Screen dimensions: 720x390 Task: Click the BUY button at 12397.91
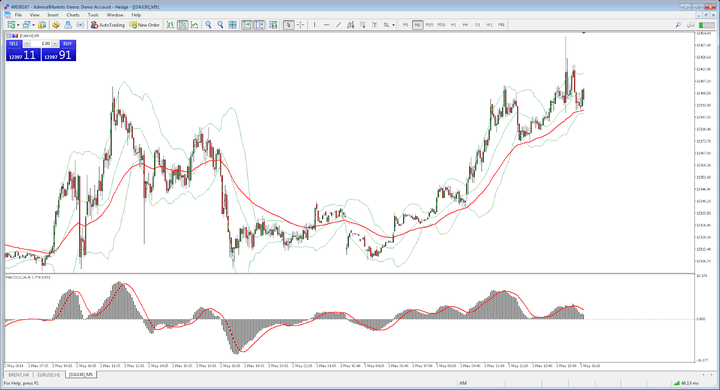click(x=59, y=55)
